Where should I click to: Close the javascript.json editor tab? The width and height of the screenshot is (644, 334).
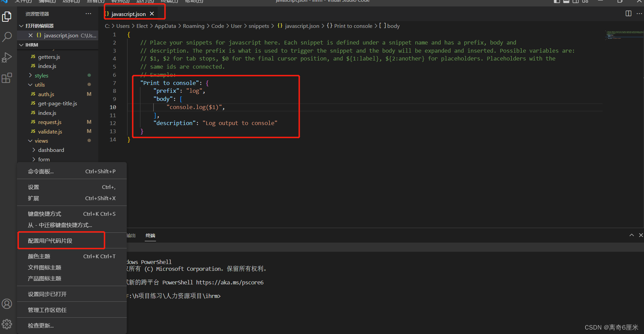pyautogui.click(x=152, y=14)
